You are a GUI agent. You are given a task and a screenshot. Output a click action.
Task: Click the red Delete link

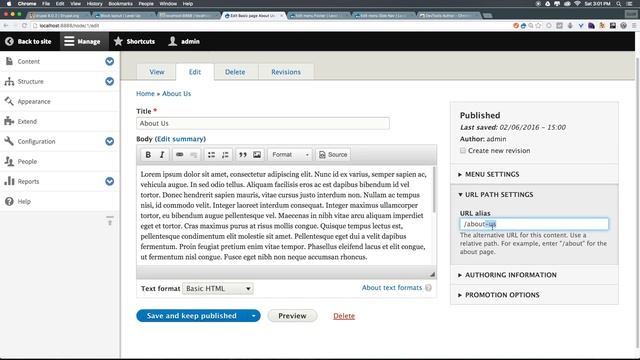tap(344, 316)
